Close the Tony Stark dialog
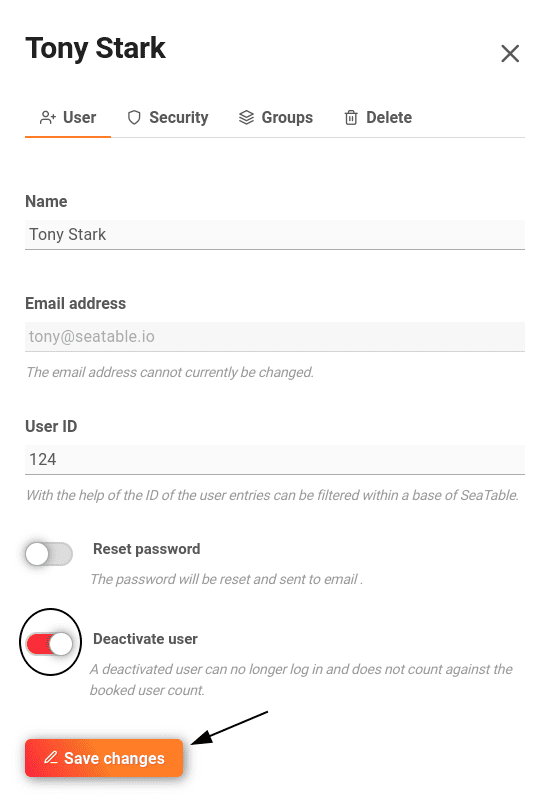This screenshot has height=811, width=557. pos(510,53)
